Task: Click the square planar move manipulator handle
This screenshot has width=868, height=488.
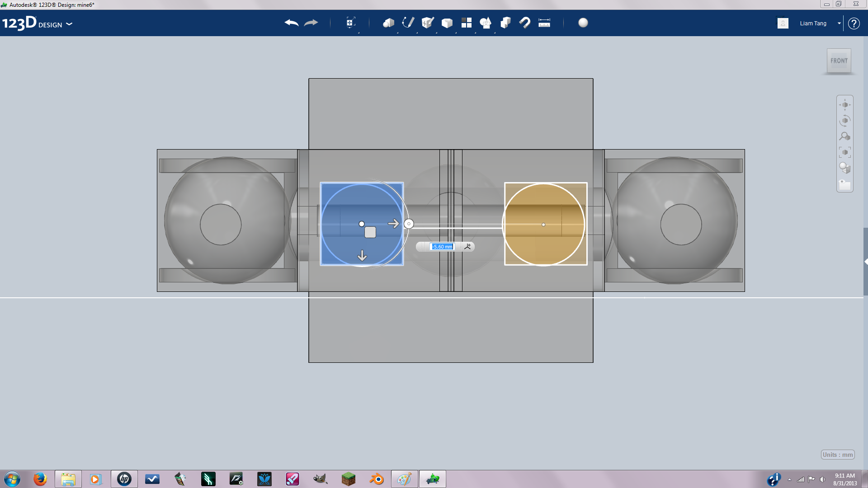Action: coord(370,232)
